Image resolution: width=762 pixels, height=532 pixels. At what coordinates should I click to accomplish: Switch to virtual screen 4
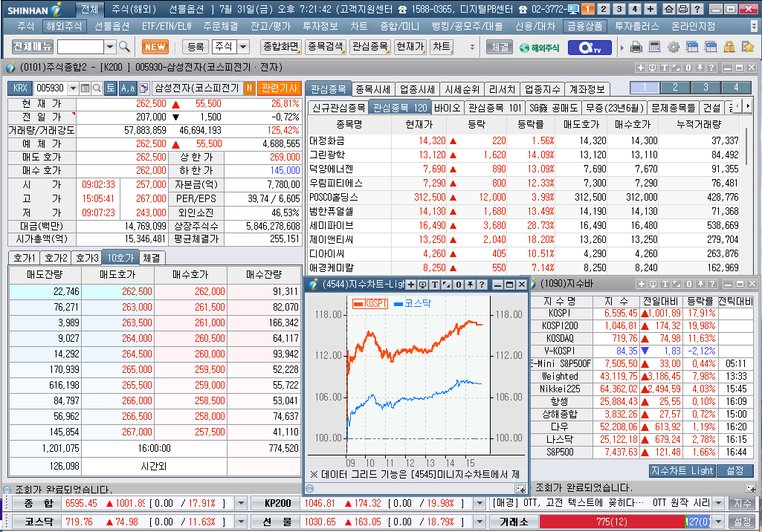tap(635, 9)
